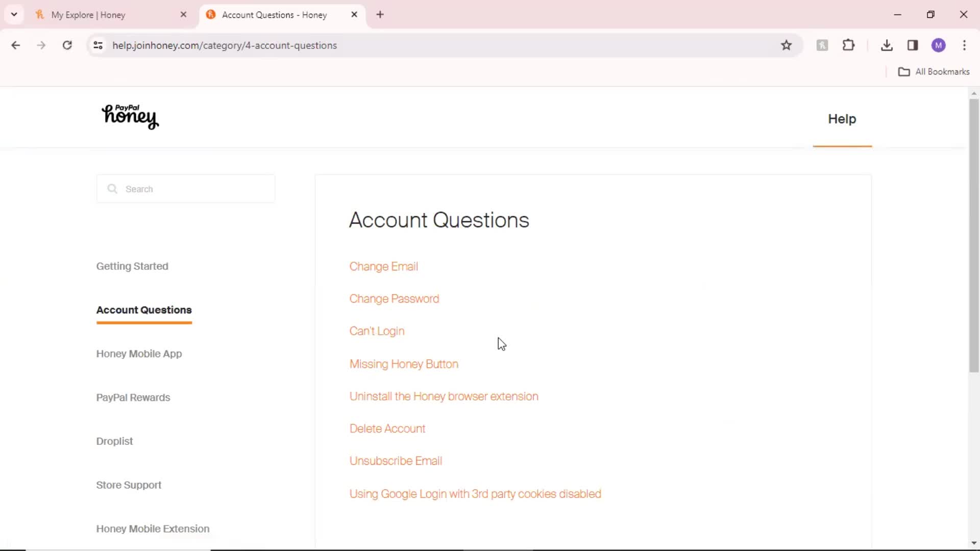The width and height of the screenshot is (980, 551).
Task: Open the Honey extension icon
Action: 822,45
